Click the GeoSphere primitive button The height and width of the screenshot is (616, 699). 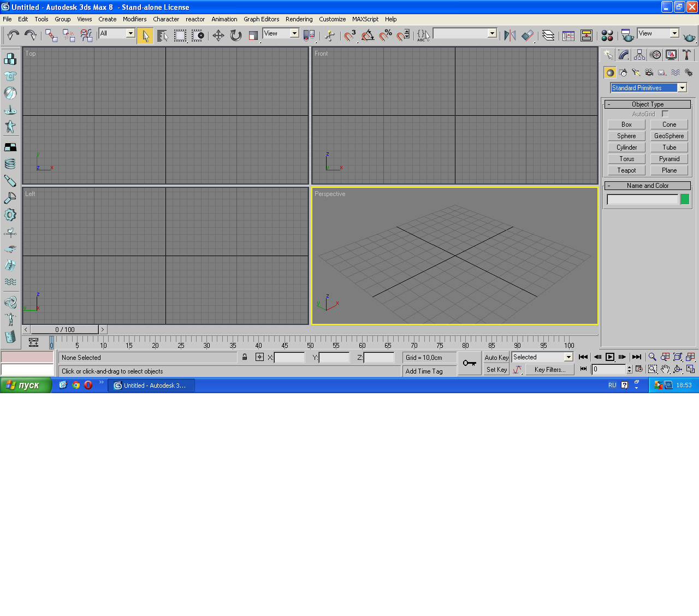[x=669, y=136]
